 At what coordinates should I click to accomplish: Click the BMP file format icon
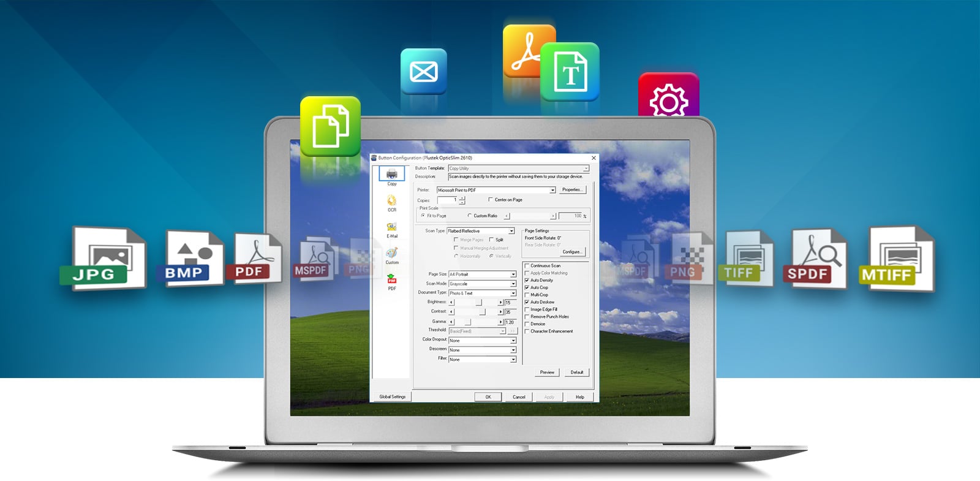tap(190, 258)
